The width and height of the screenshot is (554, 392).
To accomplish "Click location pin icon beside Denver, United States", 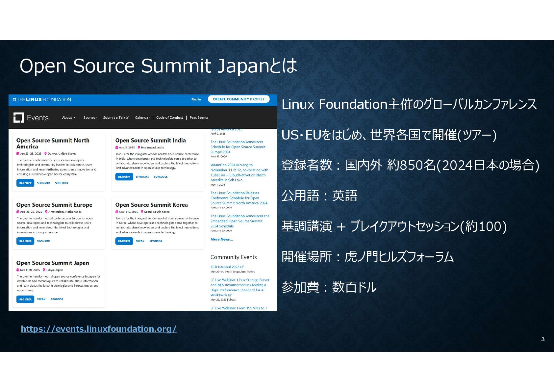I will coord(45,153).
